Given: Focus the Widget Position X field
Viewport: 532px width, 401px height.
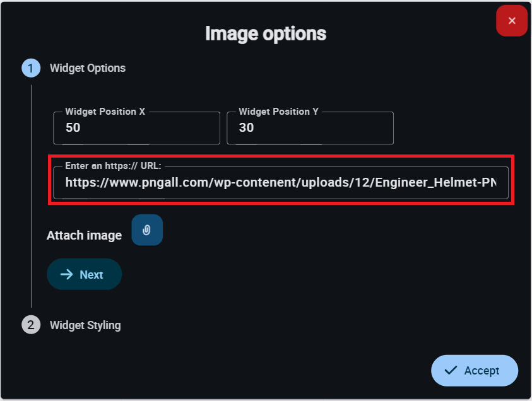Looking at the screenshot, I should [136, 128].
